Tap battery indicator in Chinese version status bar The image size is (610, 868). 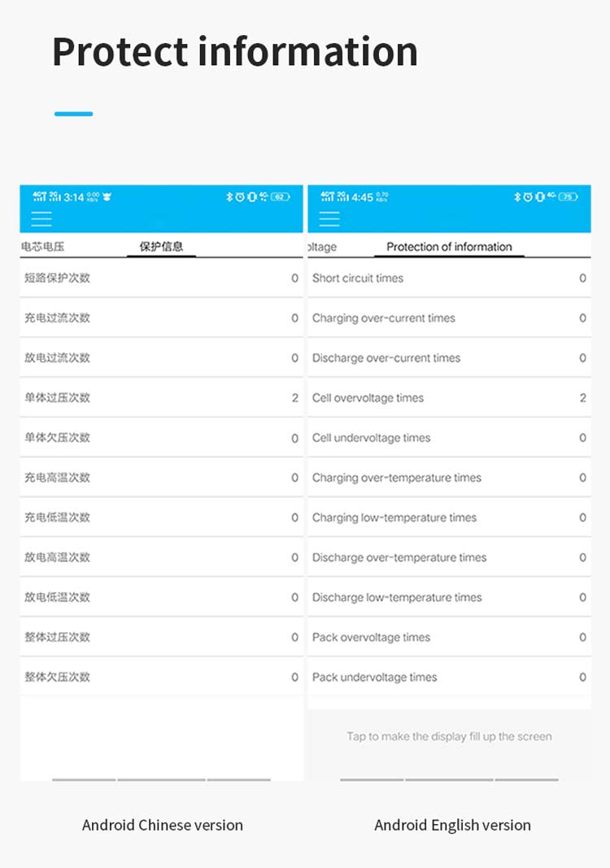pos(280,197)
